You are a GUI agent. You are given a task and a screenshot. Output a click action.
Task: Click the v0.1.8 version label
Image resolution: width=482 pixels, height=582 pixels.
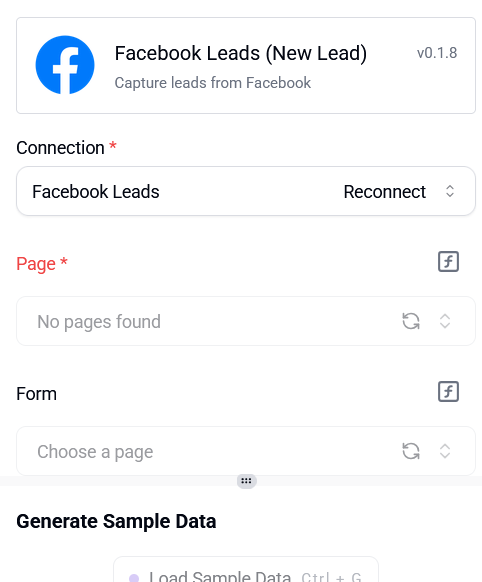pyautogui.click(x=437, y=53)
